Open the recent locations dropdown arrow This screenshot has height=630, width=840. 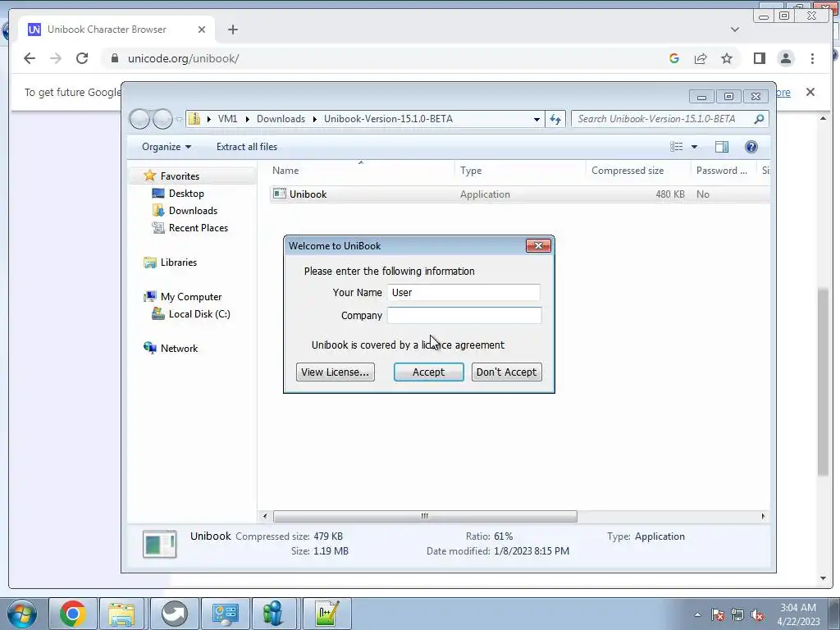point(180,120)
